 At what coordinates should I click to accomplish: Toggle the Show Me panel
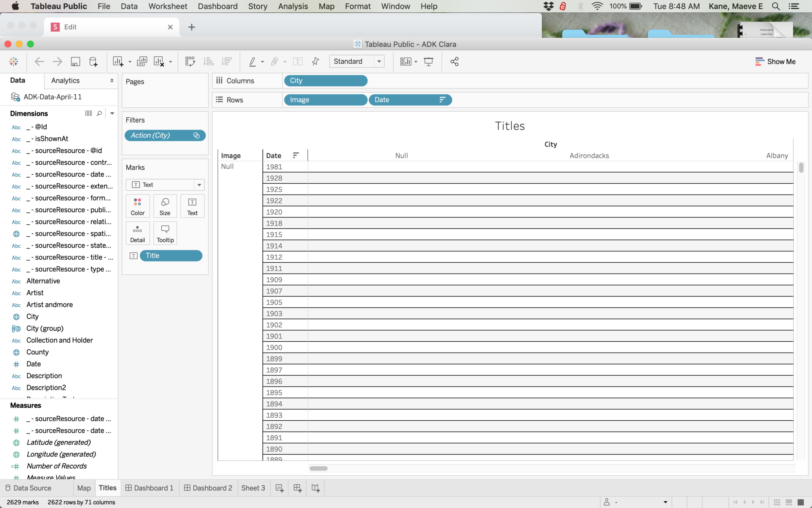[x=775, y=62]
